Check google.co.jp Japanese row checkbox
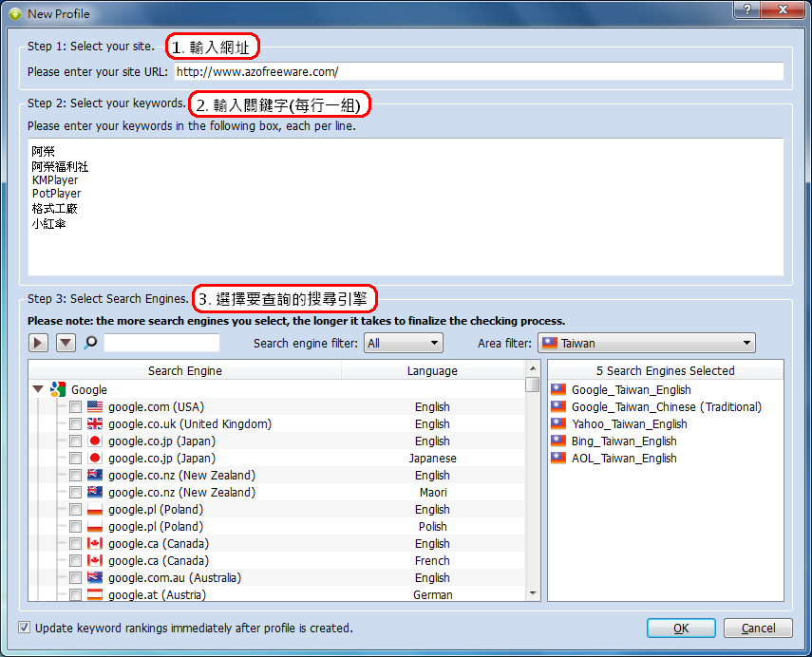 [x=76, y=459]
